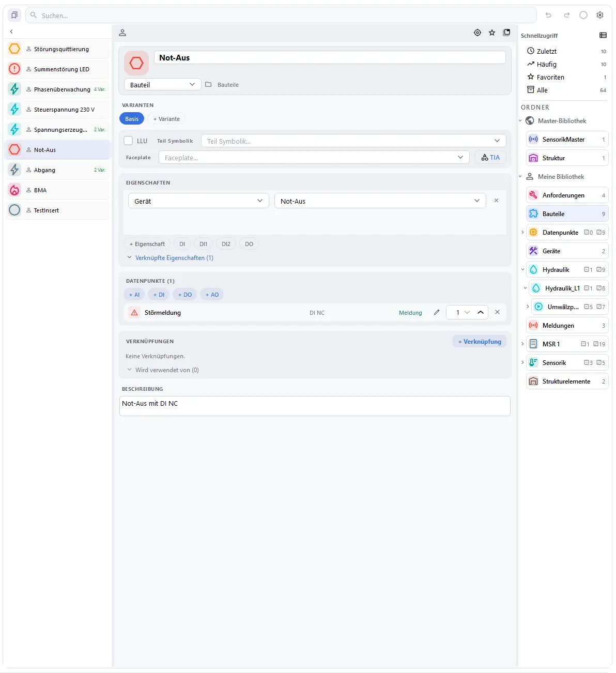
Task: Click the redo arrow icon
Action: pyautogui.click(x=566, y=15)
